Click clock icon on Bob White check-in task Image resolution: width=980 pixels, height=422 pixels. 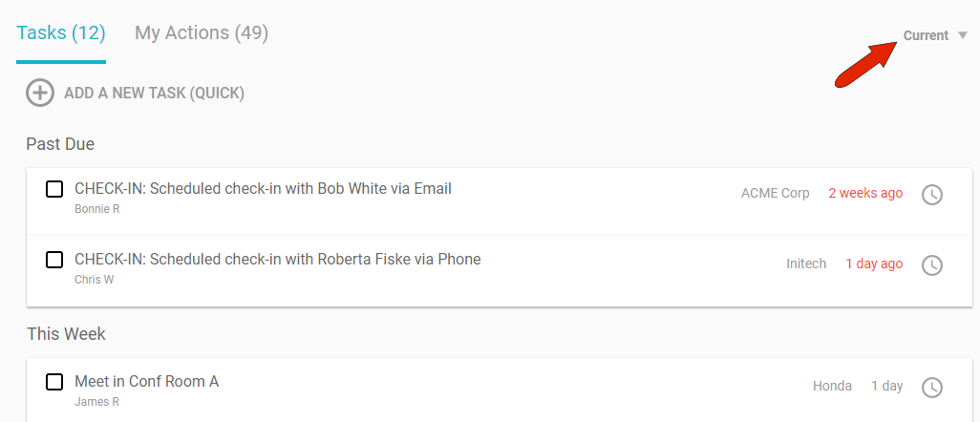(x=931, y=195)
